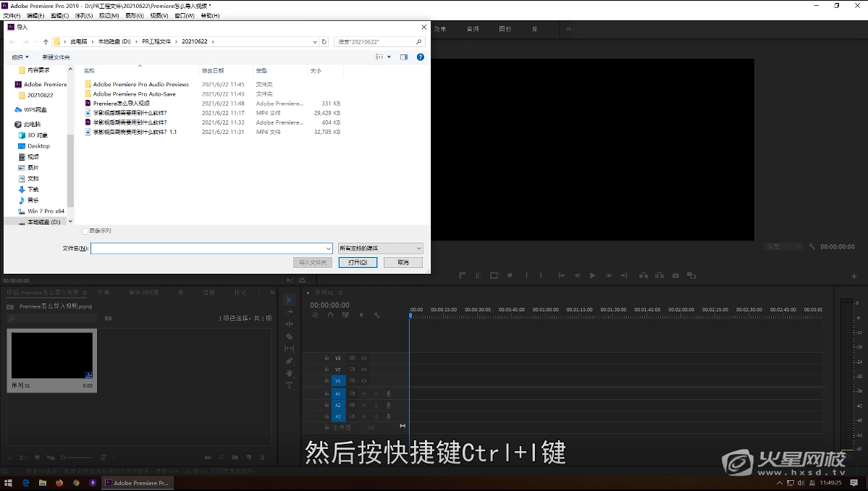Viewport: 868px width, 491px height.
Task: Select the Slip tool
Action: 289,349
